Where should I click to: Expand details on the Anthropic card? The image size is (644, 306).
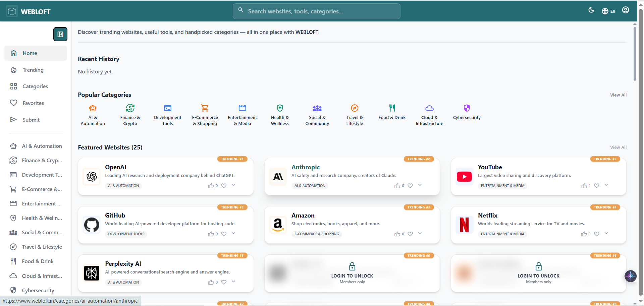point(420,185)
